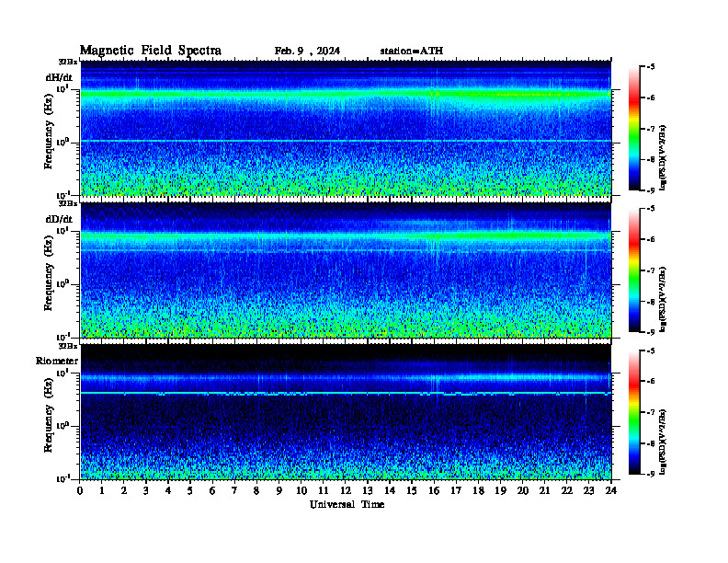Click hour "19" on the time axis
728x563 pixels.
500,491
